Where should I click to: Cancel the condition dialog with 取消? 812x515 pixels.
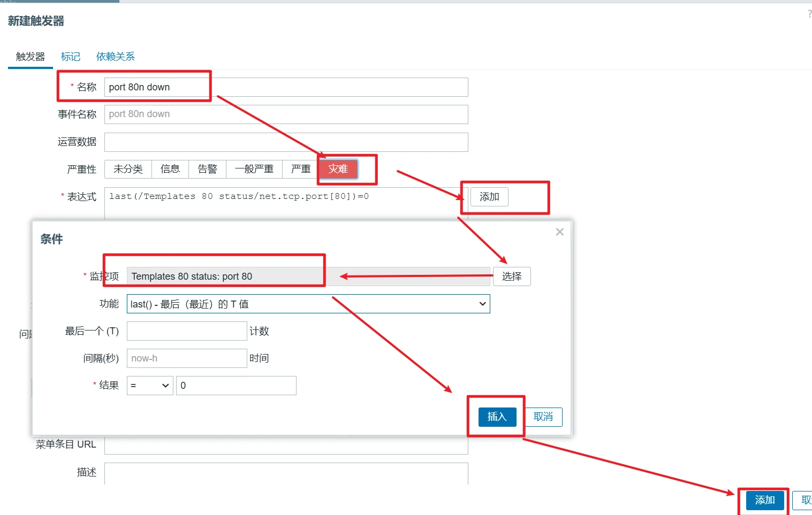(543, 417)
